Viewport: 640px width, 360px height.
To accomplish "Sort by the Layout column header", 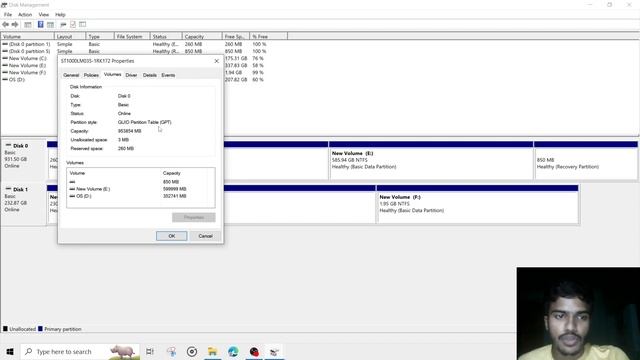I will point(70,37).
